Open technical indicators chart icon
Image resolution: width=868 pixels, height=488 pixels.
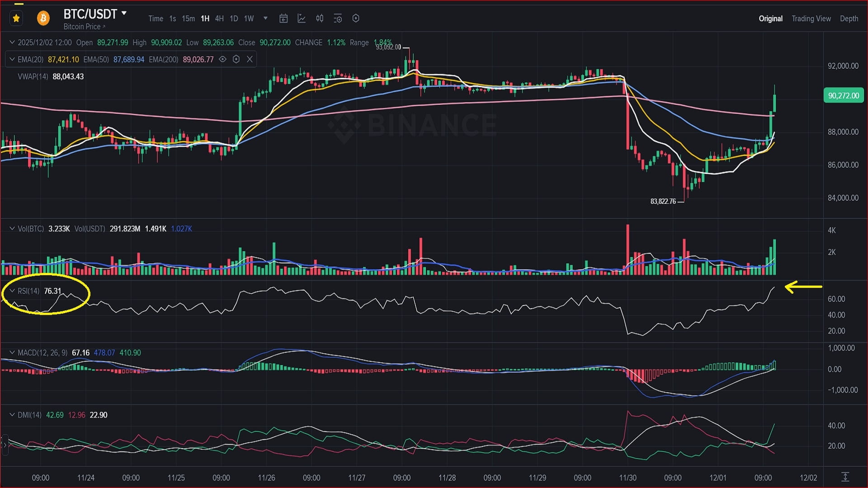point(302,19)
